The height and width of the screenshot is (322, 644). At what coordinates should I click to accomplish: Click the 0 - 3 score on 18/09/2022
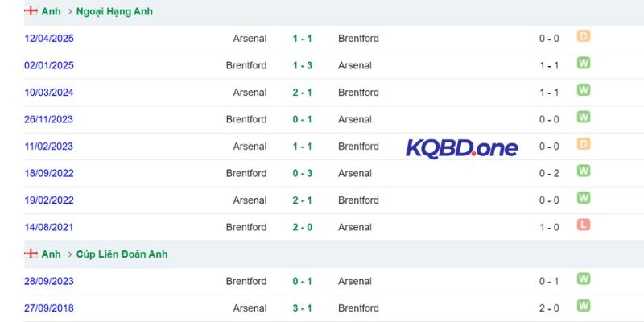click(x=302, y=173)
